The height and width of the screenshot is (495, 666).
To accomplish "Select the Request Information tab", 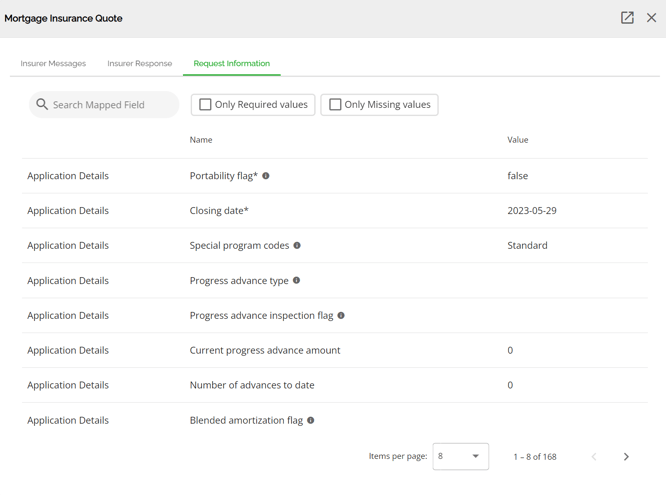I will pyautogui.click(x=231, y=63).
